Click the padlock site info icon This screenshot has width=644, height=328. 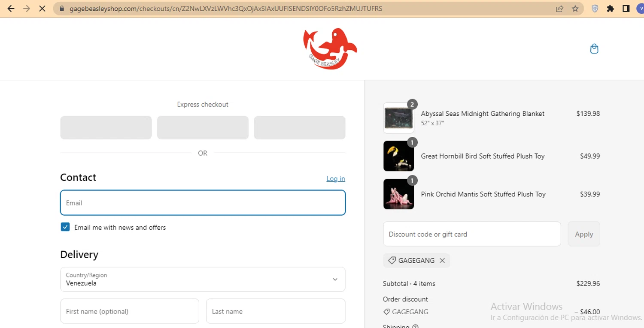click(61, 9)
